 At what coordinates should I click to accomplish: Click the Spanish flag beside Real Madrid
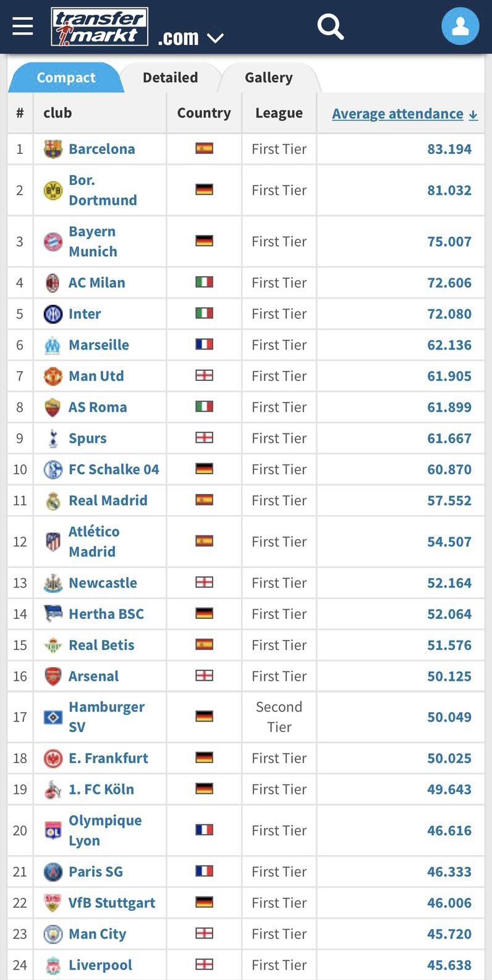pyautogui.click(x=204, y=500)
